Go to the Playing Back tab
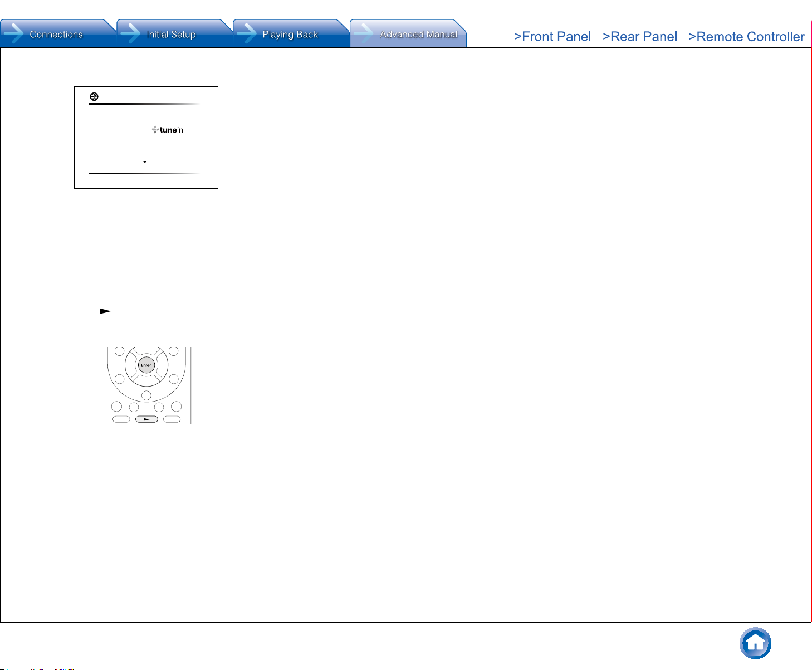 [291, 35]
